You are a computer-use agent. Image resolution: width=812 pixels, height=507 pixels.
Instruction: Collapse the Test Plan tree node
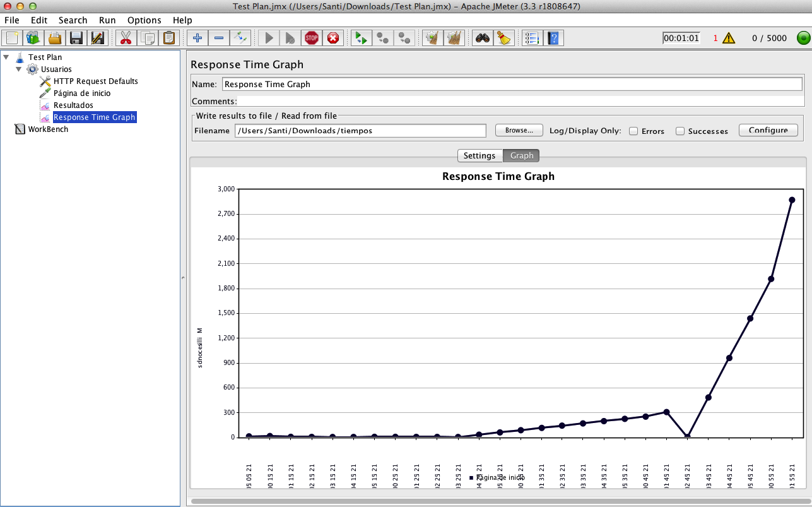(6, 57)
